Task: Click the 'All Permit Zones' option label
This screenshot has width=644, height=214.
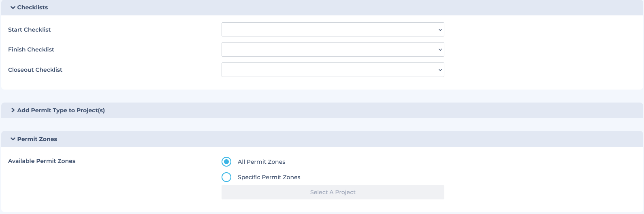Action: pyautogui.click(x=261, y=162)
